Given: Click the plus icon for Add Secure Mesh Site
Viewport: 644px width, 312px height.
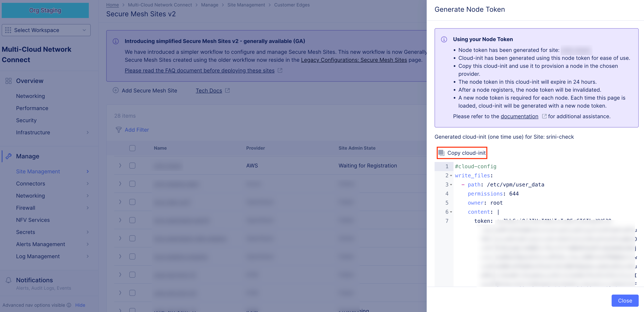Looking at the screenshot, I should pos(116,90).
